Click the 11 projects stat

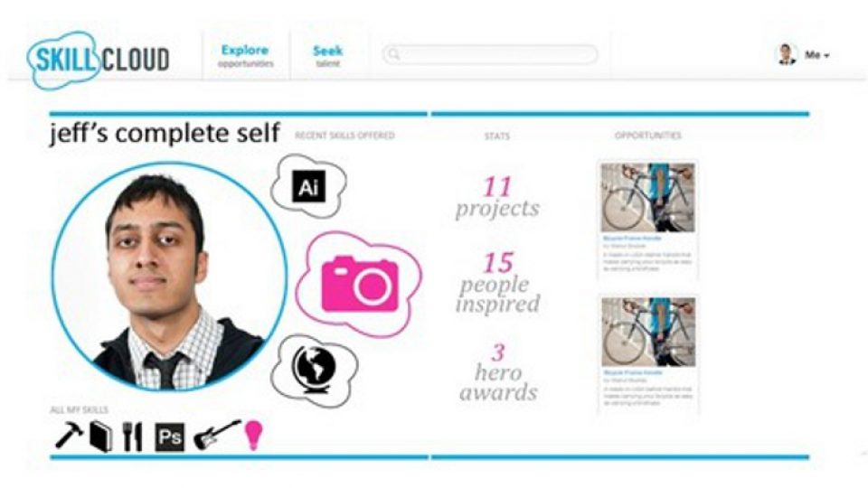point(497,198)
